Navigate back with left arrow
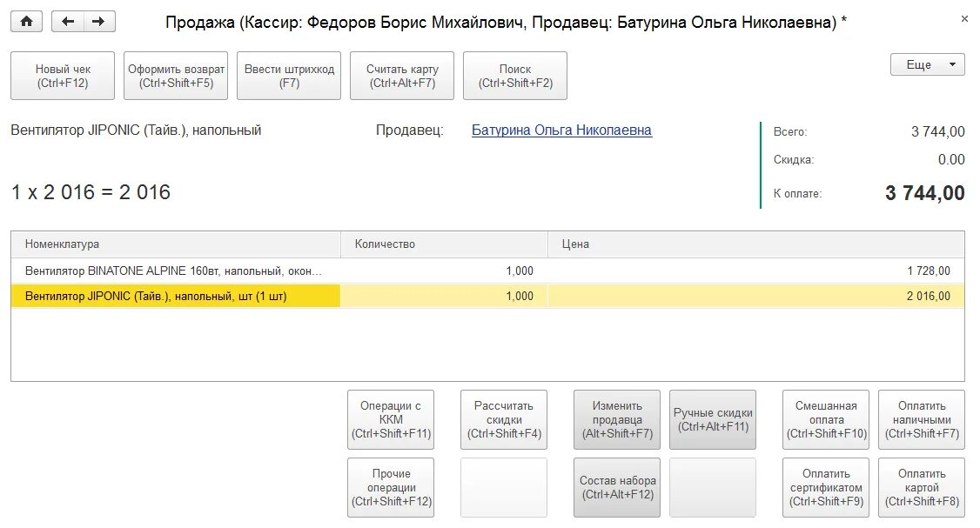This screenshot has width=980, height=528. click(x=68, y=22)
